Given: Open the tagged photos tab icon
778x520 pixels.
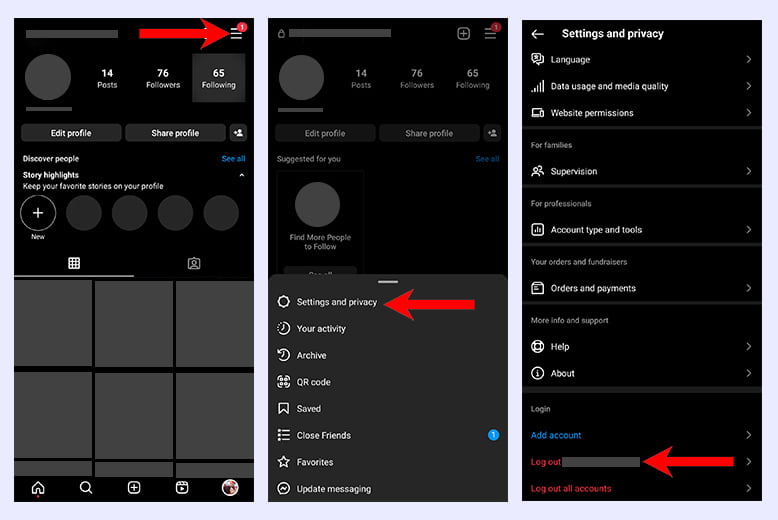Looking at the screenshot, I should click(194, 263).
